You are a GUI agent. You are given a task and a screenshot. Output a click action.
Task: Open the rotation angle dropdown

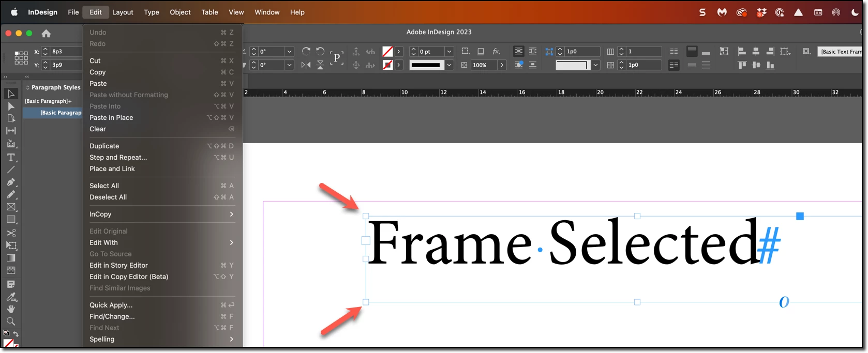tap(290, 51)
